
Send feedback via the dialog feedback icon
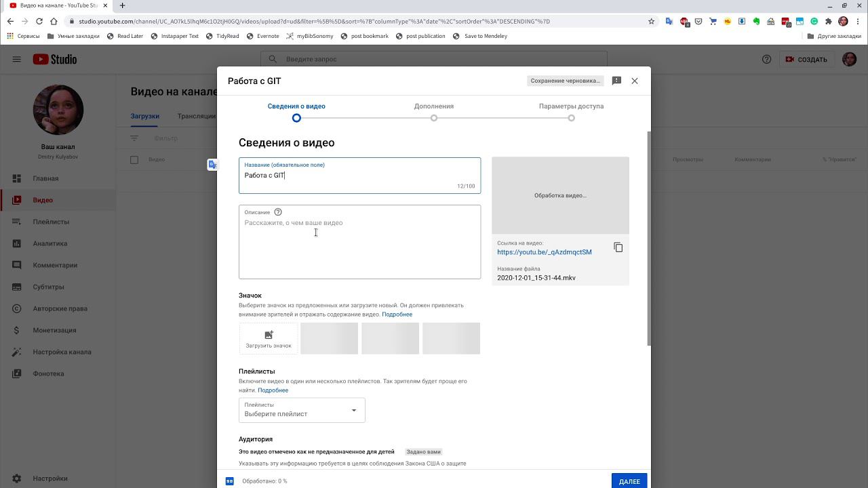pos(616,81)
